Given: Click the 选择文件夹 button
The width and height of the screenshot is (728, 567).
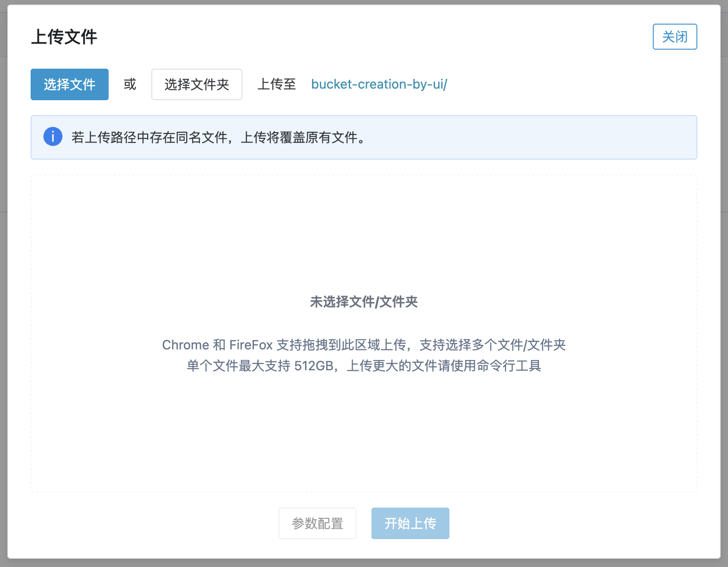Looking at the screenshot, I should (x=196, y=84).
